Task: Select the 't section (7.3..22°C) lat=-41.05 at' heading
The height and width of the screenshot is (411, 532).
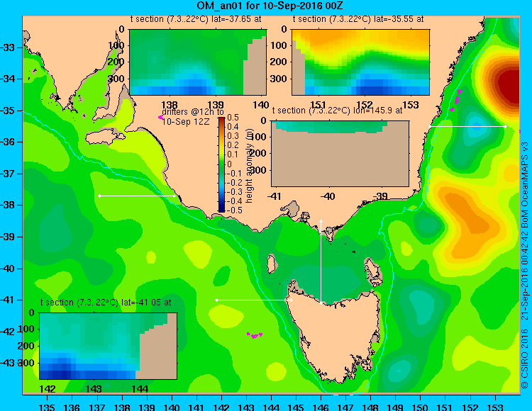Action: pyautogui.click(x=106, y=303)
